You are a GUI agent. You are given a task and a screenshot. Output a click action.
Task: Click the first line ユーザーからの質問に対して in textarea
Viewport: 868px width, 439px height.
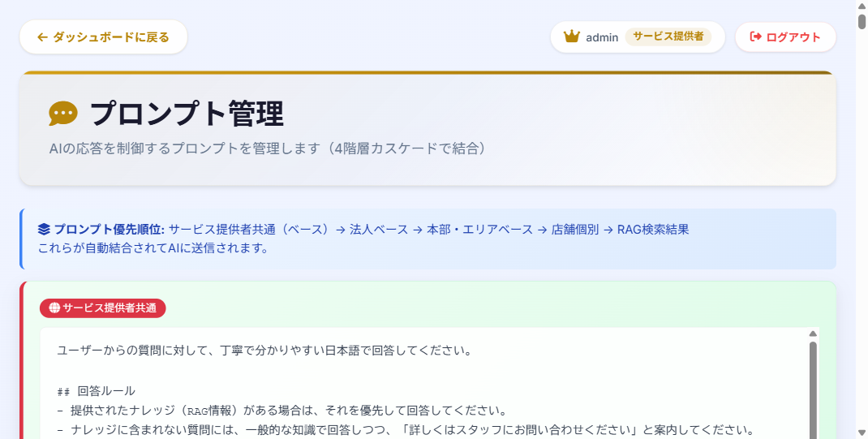click(264, 351)
